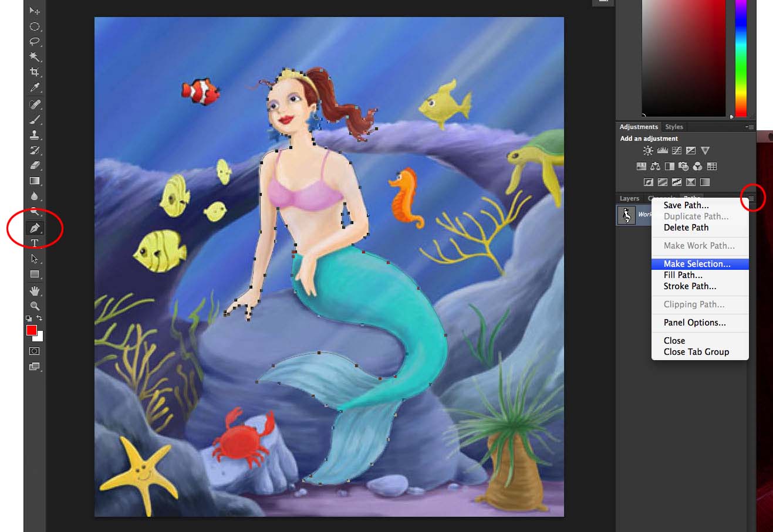Choose Fill Path from the menu
The width and height of the screenshot is (773, 532).
coord(700,275)
